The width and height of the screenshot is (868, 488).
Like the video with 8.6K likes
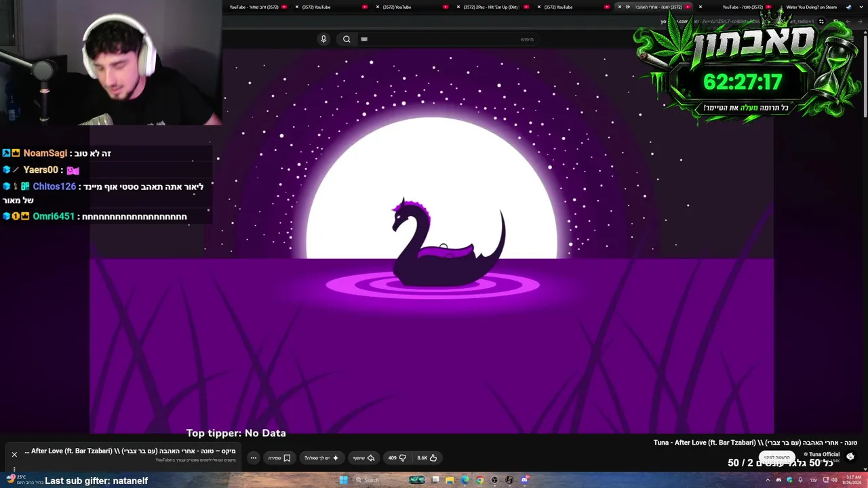(427, 457)
